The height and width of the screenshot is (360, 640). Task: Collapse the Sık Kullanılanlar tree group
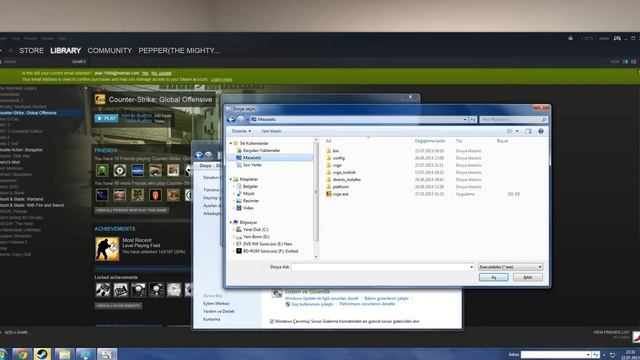click(x=231, y=143)
